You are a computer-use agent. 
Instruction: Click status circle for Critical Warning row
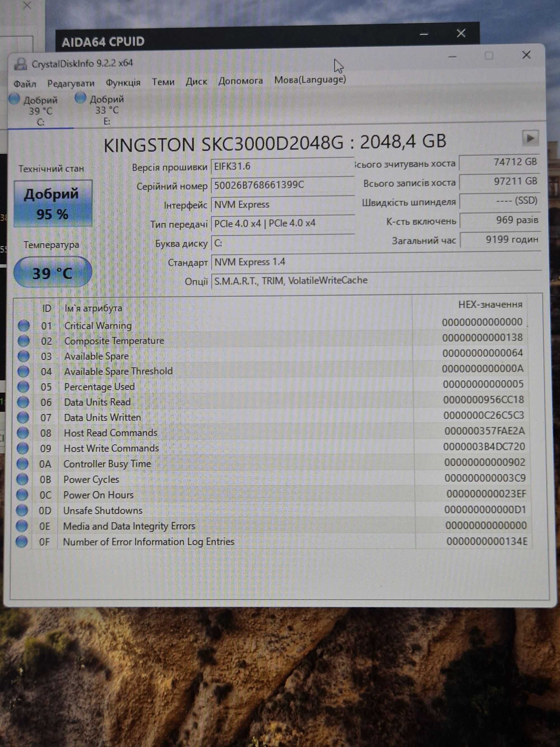click(24, 325)
